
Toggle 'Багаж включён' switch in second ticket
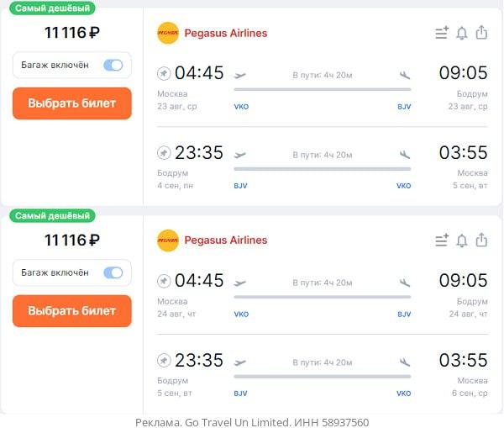point(113,272)
